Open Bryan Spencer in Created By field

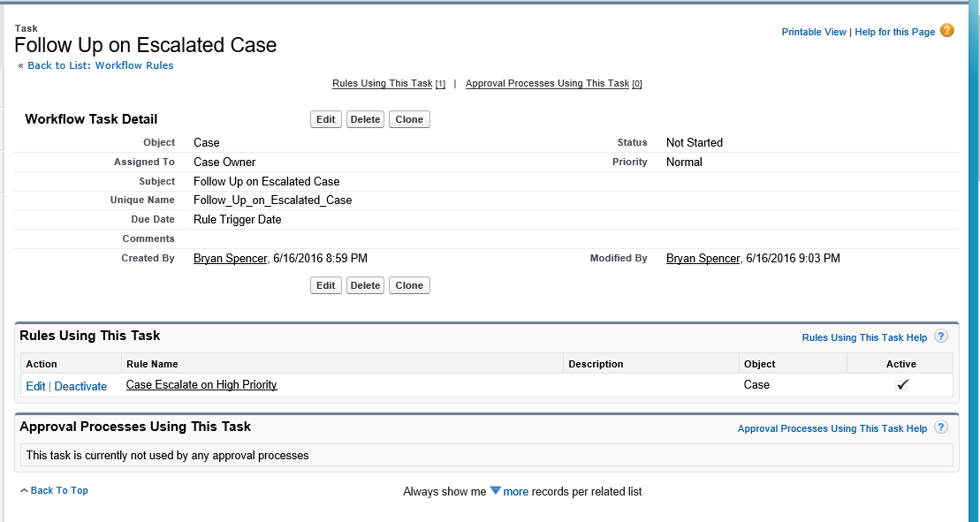click(232, 259)
